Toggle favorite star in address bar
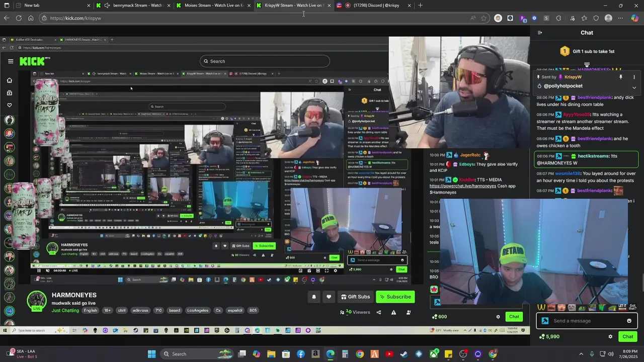The image size is (644, 362). (484, 18)
